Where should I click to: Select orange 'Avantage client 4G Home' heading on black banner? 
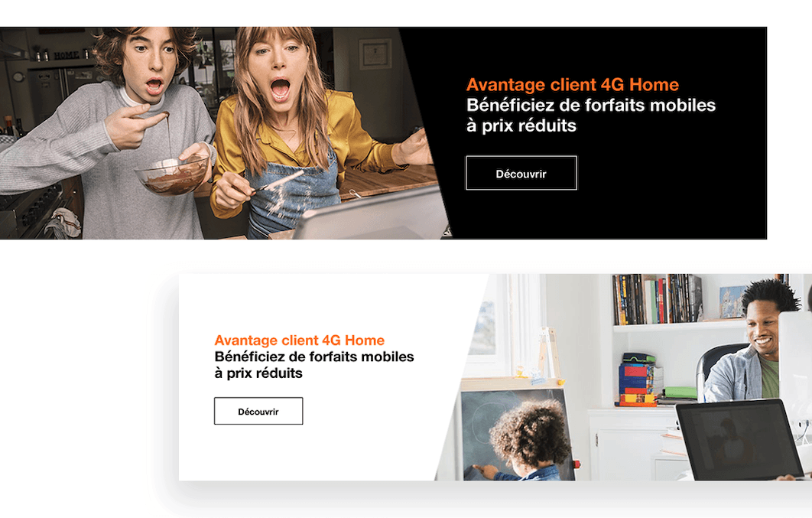pyautogui.click(x=572, y=84)
